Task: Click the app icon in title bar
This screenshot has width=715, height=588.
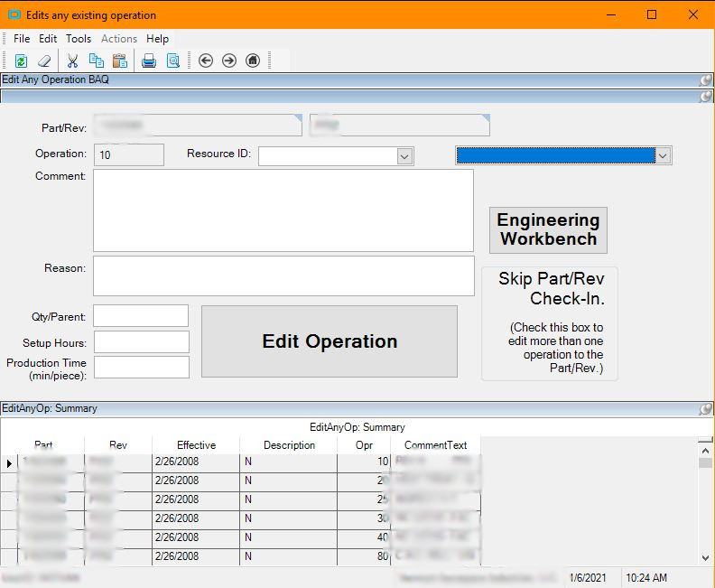Action: (x=14, y=15)
